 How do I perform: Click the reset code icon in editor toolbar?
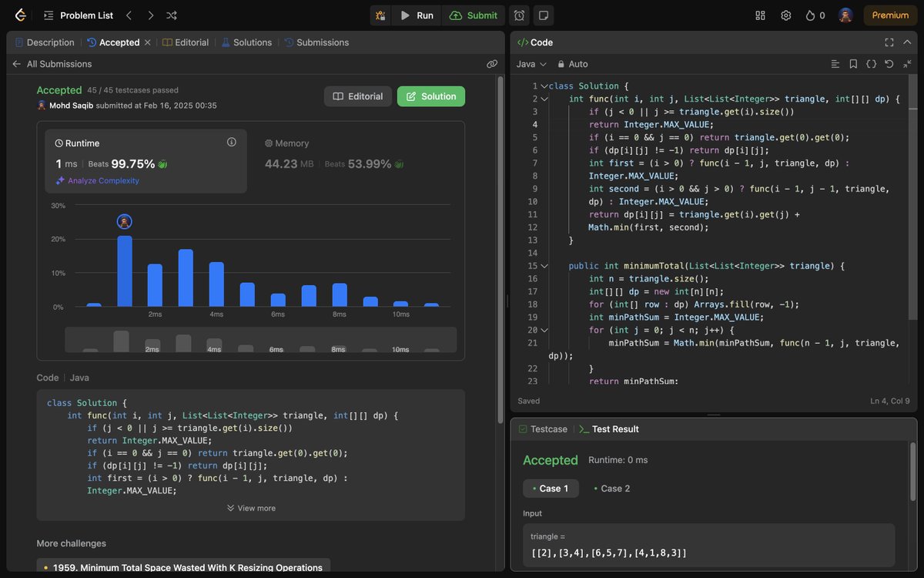(889, 63)
